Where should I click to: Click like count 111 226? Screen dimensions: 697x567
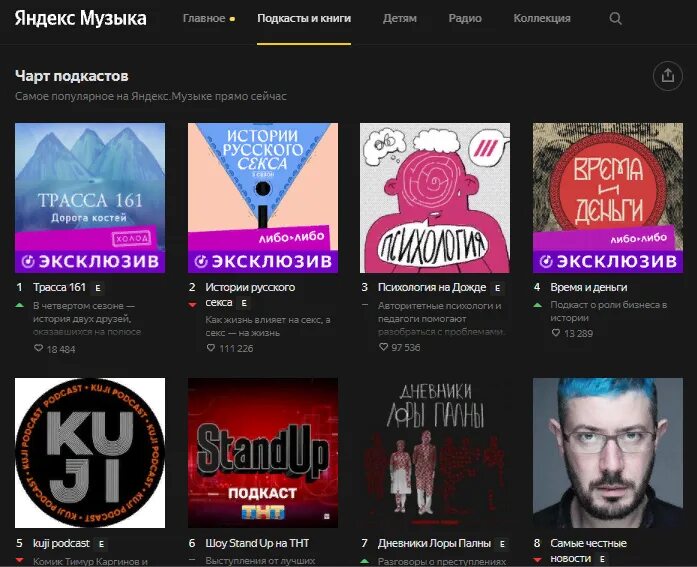[x=236, y=348]
